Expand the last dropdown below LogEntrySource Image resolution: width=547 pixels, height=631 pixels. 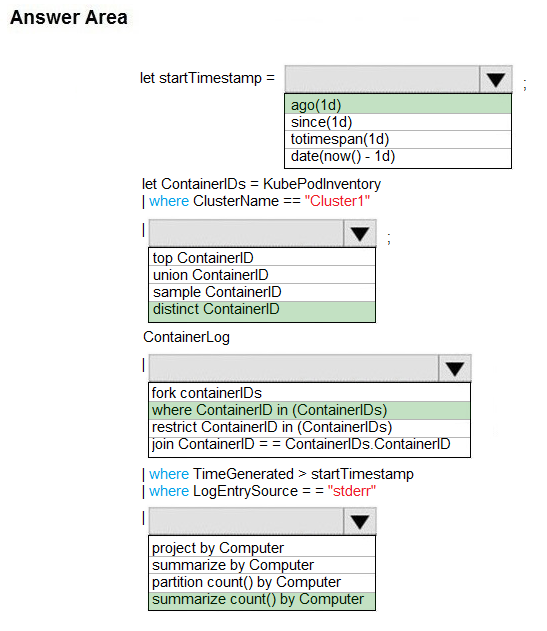coord(360,522)
